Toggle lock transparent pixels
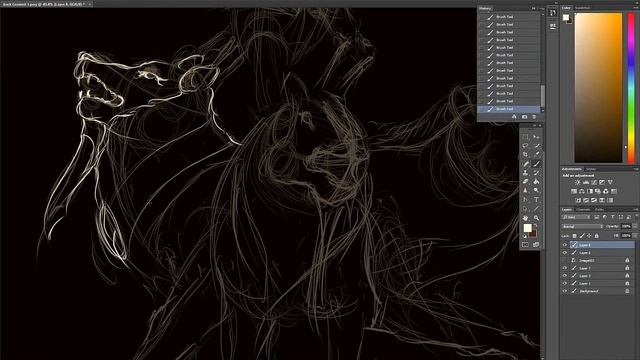This screenshot has width=640, height=360. [x=575, y=236]
